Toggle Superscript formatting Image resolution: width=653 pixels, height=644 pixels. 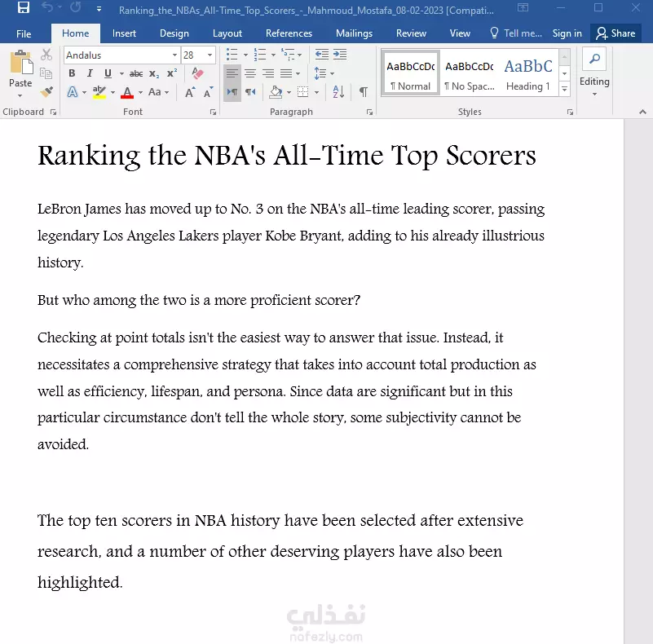click(172, 73)
